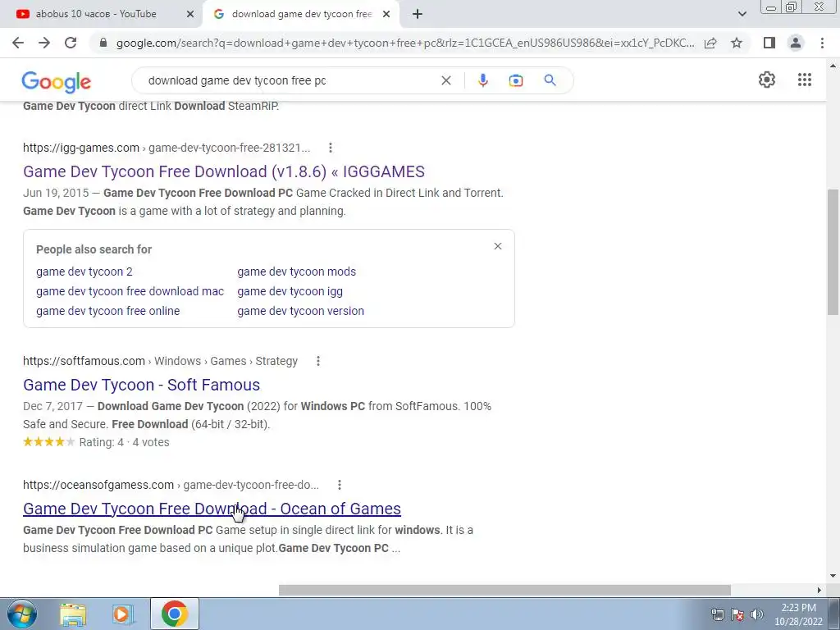Screen dimensions: 840x630
Task: Click the vertical scrollbar thumb
Action: (833, 252)
